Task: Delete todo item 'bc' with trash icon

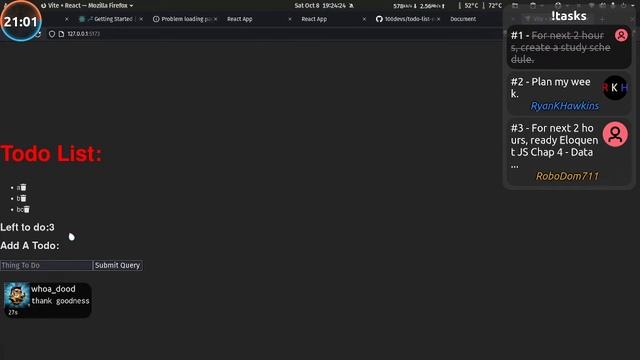Action: tap(27, 209)
